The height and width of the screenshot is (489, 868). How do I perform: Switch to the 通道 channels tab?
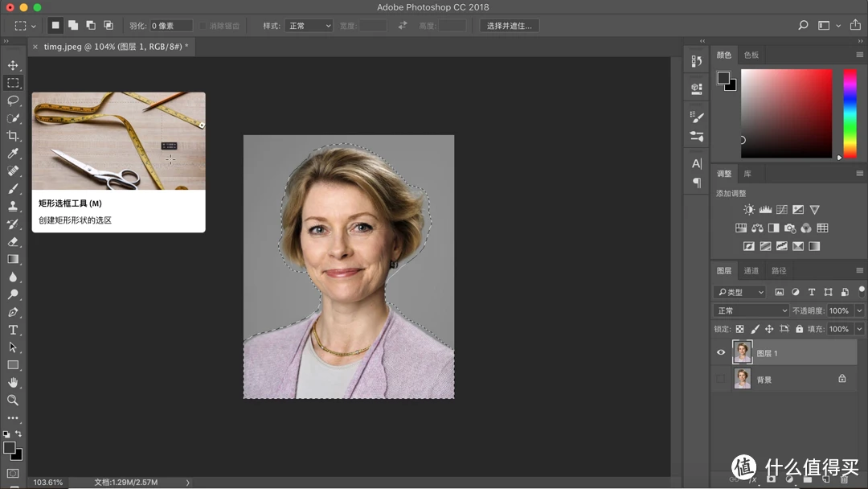[x=751, y=270]
